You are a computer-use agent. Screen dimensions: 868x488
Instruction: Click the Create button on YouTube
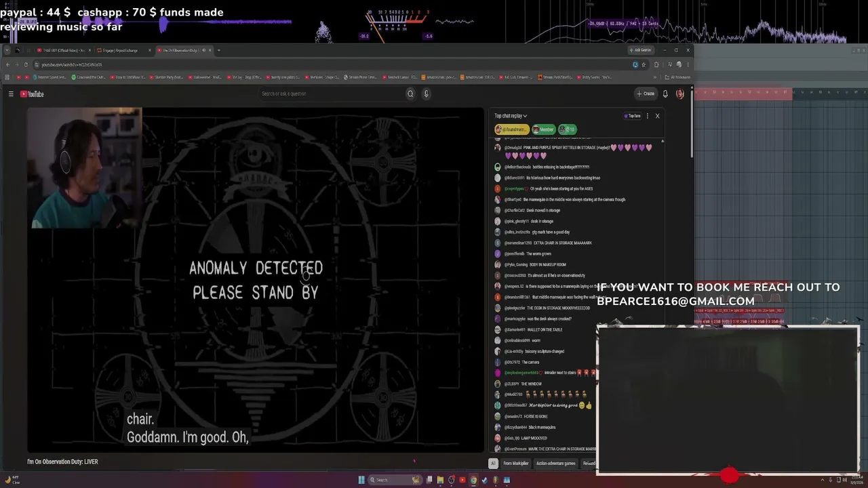pyautogui.click(x=646, y=94)
